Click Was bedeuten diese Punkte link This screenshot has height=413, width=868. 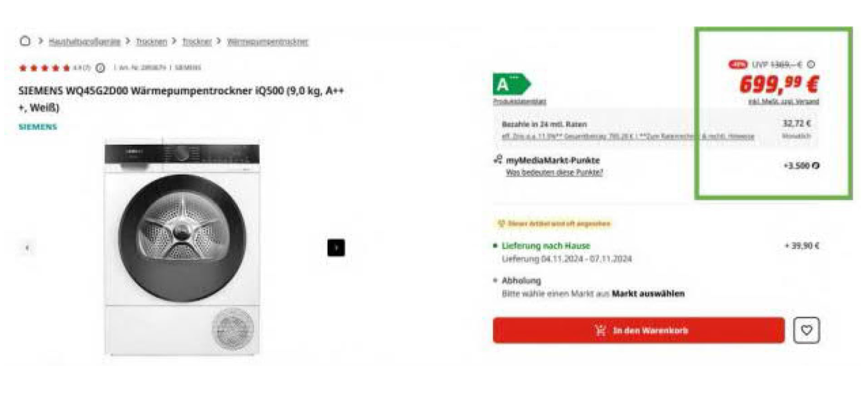click(554, 172)
